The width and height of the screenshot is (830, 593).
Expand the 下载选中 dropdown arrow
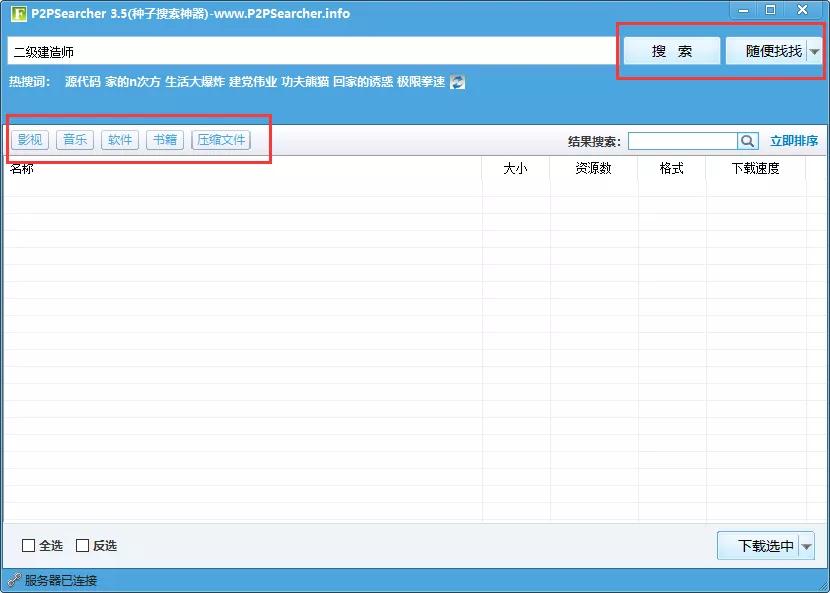pos(807,546)
